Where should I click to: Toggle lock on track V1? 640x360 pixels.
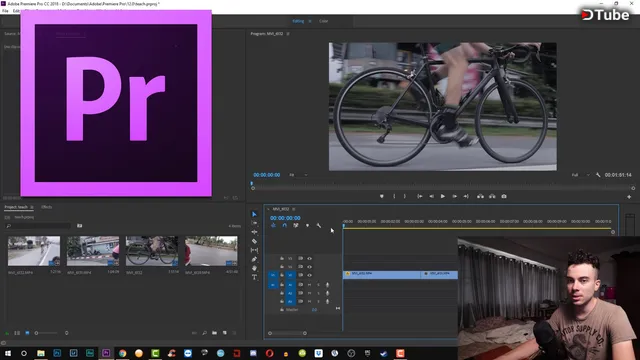[282, 275]
